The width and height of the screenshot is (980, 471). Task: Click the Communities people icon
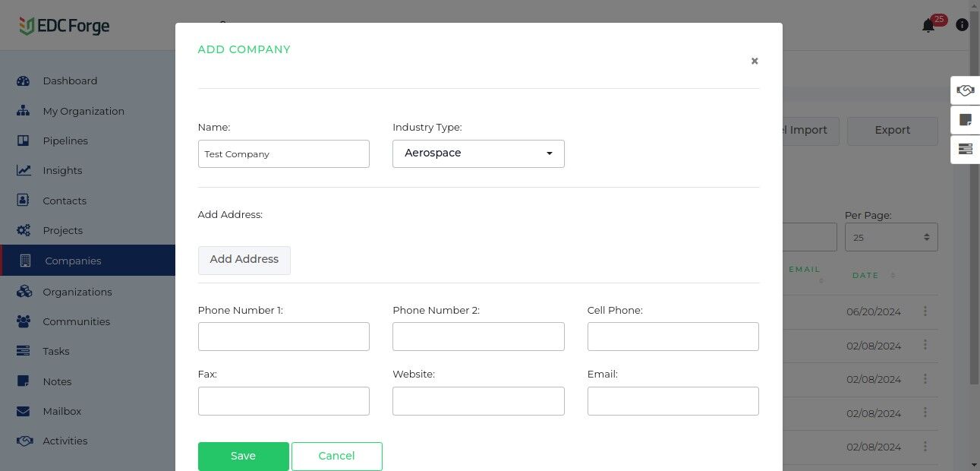(x=23, y=321)
